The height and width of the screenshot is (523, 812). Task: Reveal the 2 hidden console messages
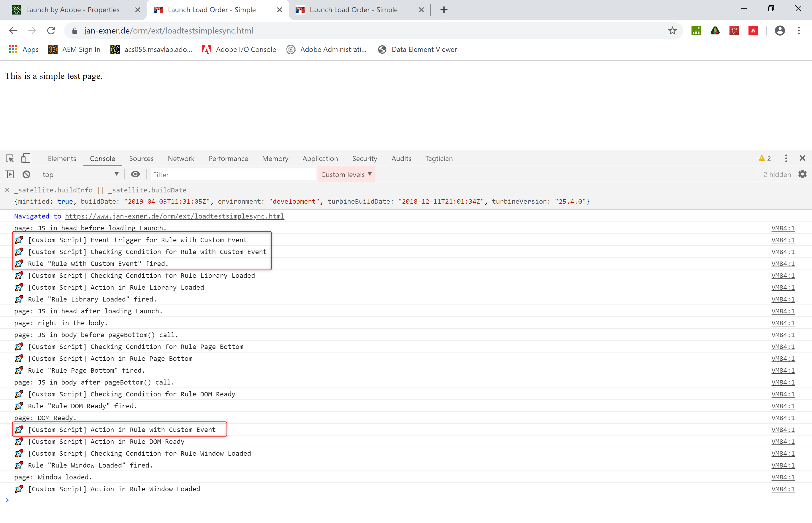pyautogui.click(x=777, y=174)
